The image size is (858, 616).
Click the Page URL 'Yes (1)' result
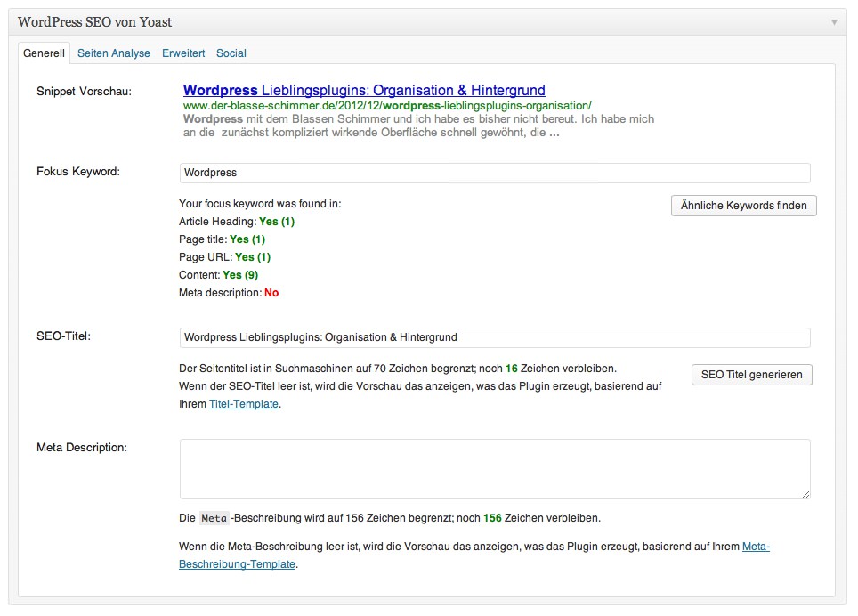coord(253,257)
